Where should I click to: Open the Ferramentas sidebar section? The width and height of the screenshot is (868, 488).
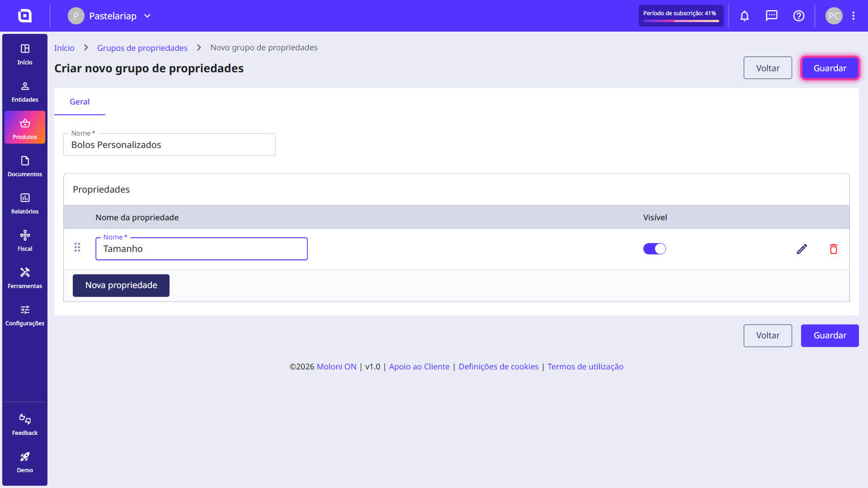click(x=25, y=278)
